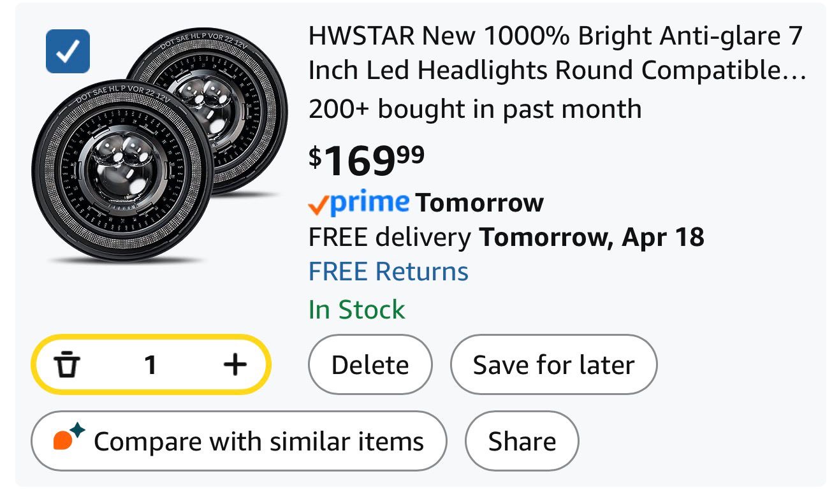Click the Prime logo badge
Viewport: 832px width, 504px height.
pos(359,203)
